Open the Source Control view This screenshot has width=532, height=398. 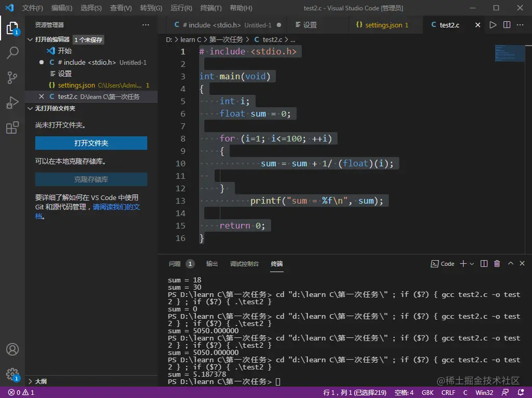(x=12, y=78)
